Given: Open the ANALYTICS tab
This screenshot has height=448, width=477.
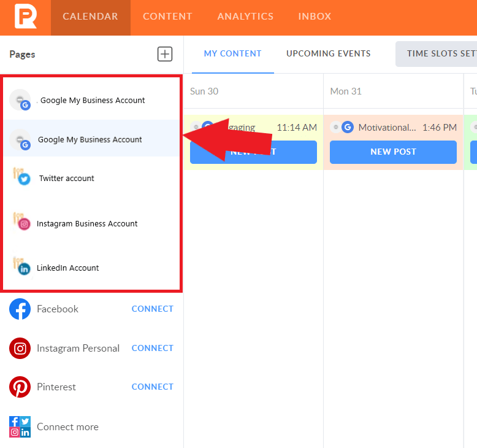Looking at the screenshot, I should click(x=245, y=17).
